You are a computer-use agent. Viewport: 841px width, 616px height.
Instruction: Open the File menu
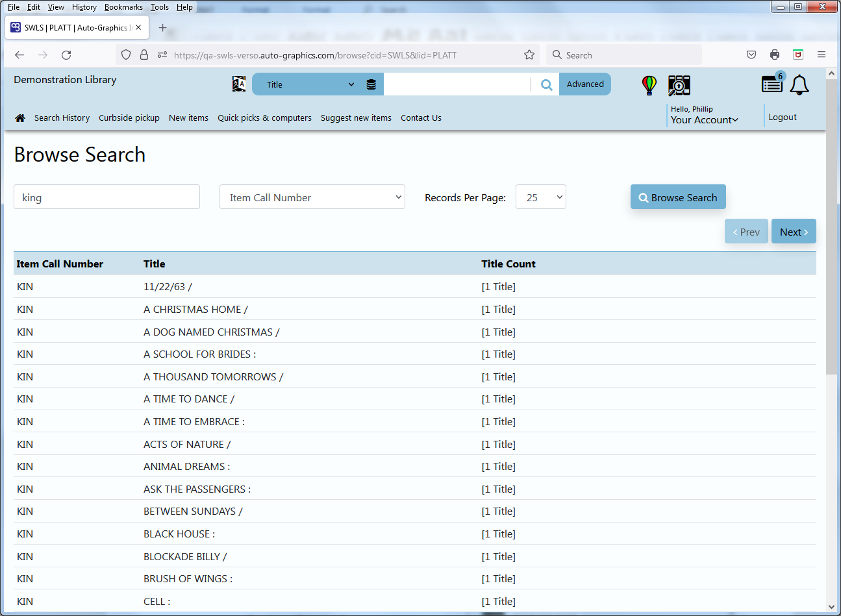tap(14, 7)
